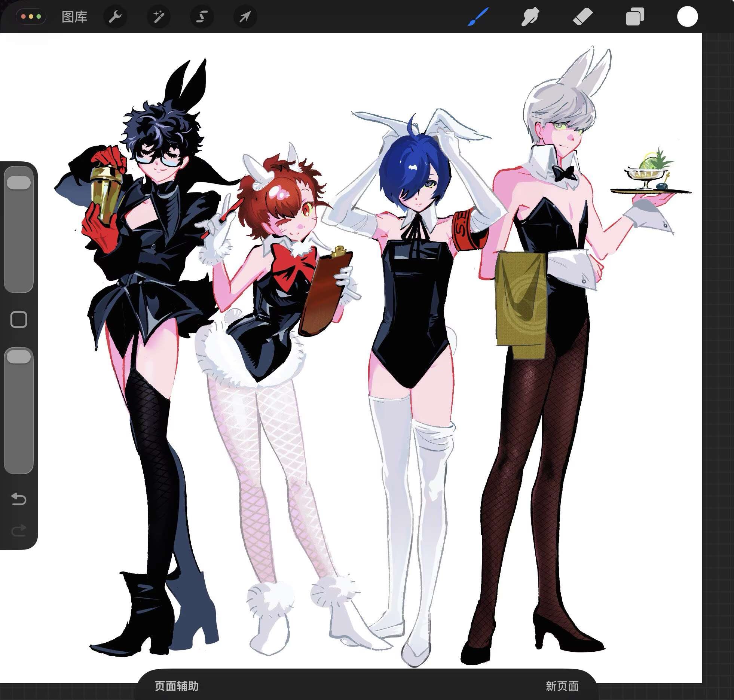
Task: Undo the last stroke
Action: (x=19, y=499)
